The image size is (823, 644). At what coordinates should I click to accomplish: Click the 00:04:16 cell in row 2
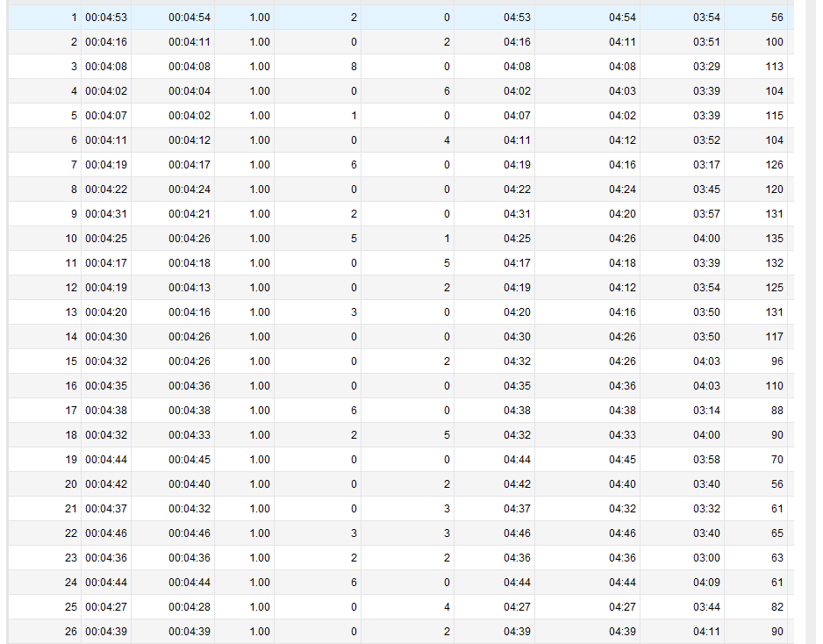[x=106, y=42]
